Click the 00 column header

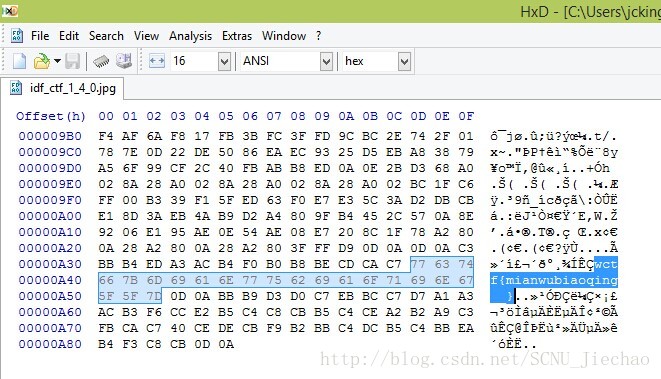pos(106,116)
